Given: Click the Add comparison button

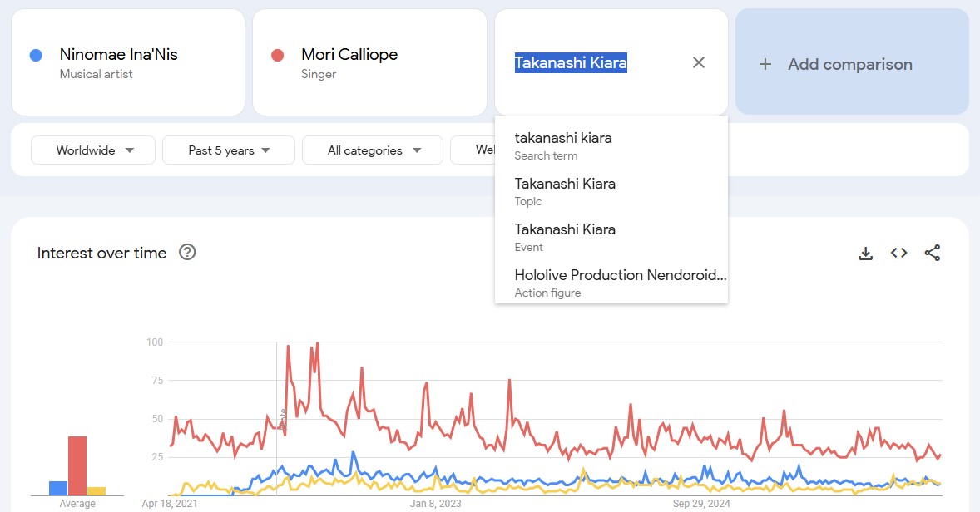Looking at the screenshot, I should (850, 65).
